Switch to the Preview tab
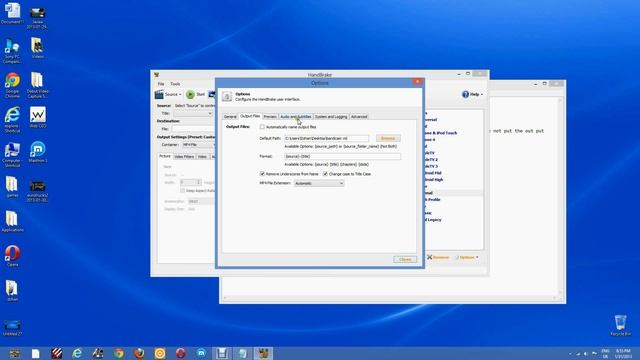The image size is (640, 360). [x=270, y=117]
